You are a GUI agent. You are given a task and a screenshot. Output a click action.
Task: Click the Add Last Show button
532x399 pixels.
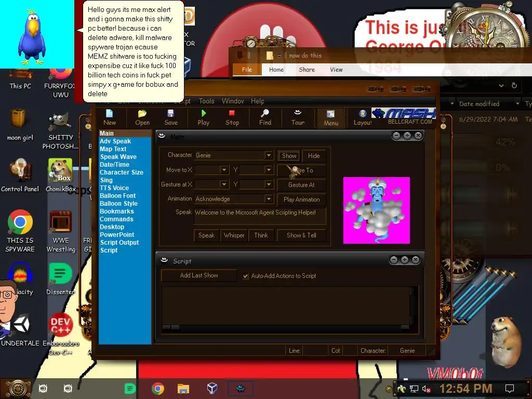[199, 275]
